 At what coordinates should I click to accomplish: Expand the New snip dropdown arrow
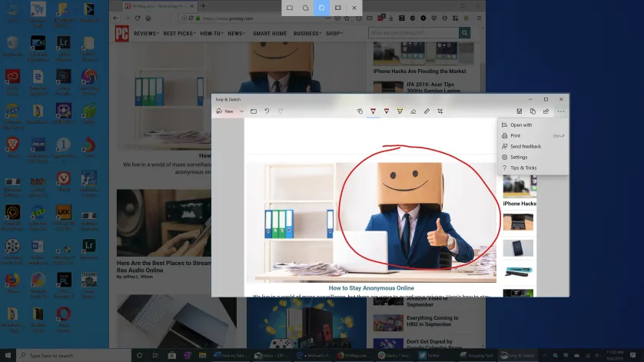(241, 111)
